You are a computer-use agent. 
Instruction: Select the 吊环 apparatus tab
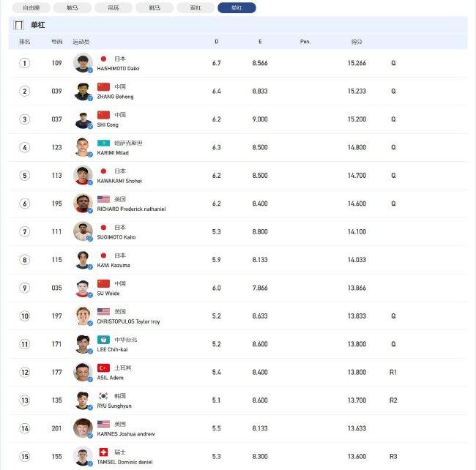click(114, 7)
